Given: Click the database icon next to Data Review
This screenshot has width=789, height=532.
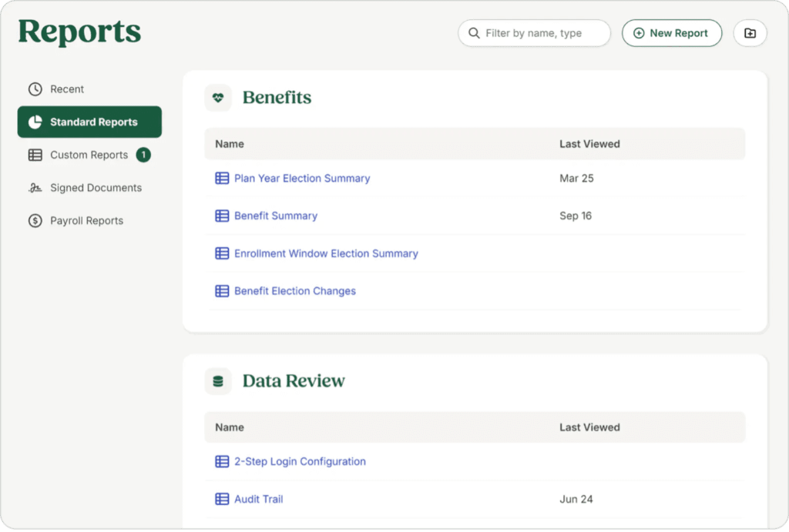Looking at the screenshot, I should coord(218,380).
